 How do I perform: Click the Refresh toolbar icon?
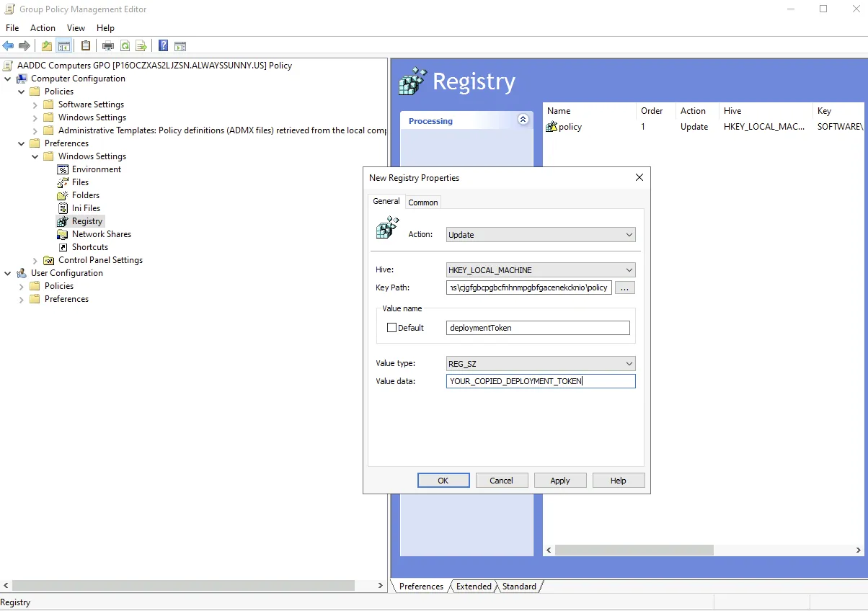point(125,46)
